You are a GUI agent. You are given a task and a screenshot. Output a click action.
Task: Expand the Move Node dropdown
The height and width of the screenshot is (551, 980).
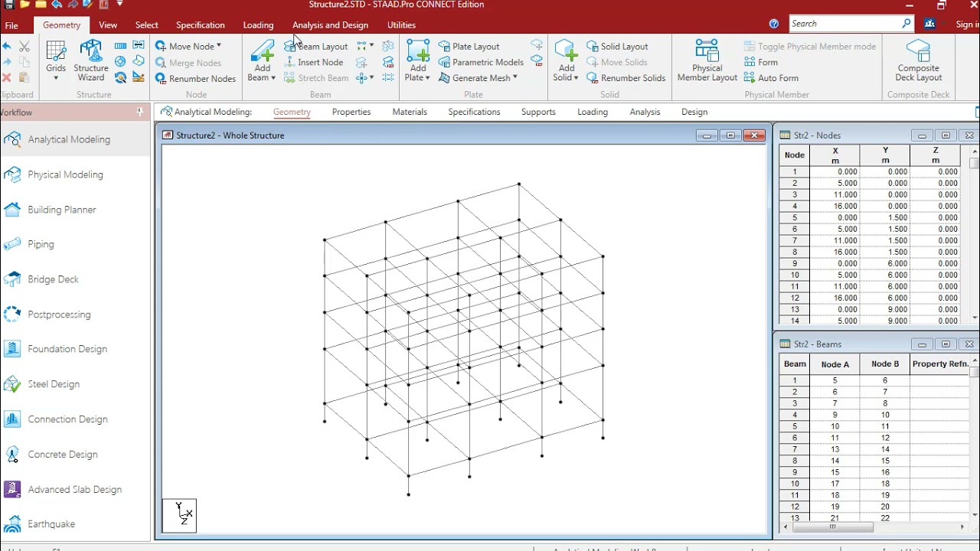click(219, 46)
